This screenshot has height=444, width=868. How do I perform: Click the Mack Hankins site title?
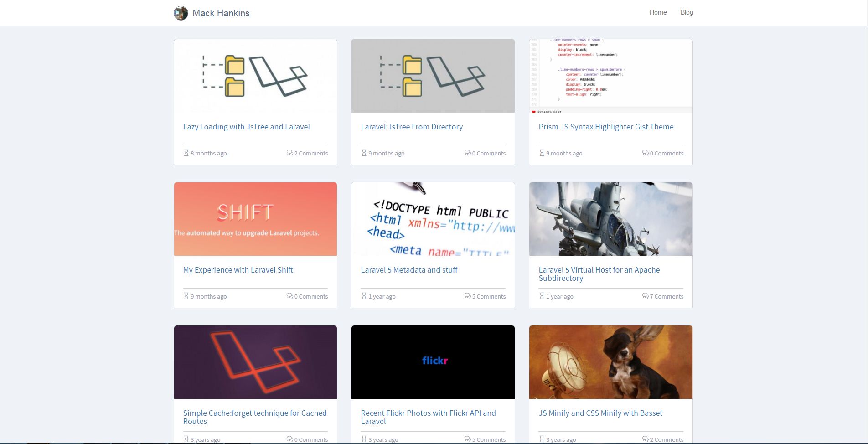221,13
